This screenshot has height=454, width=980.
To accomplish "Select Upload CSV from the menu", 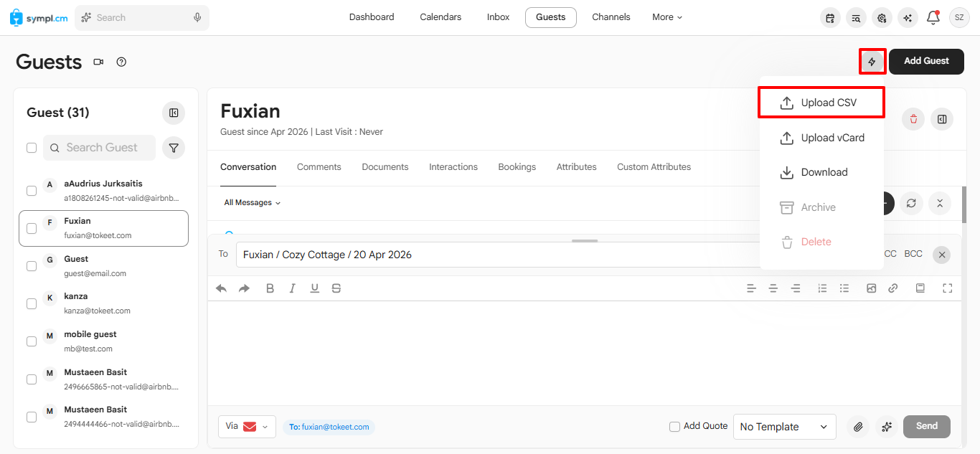I will (821, 103).
